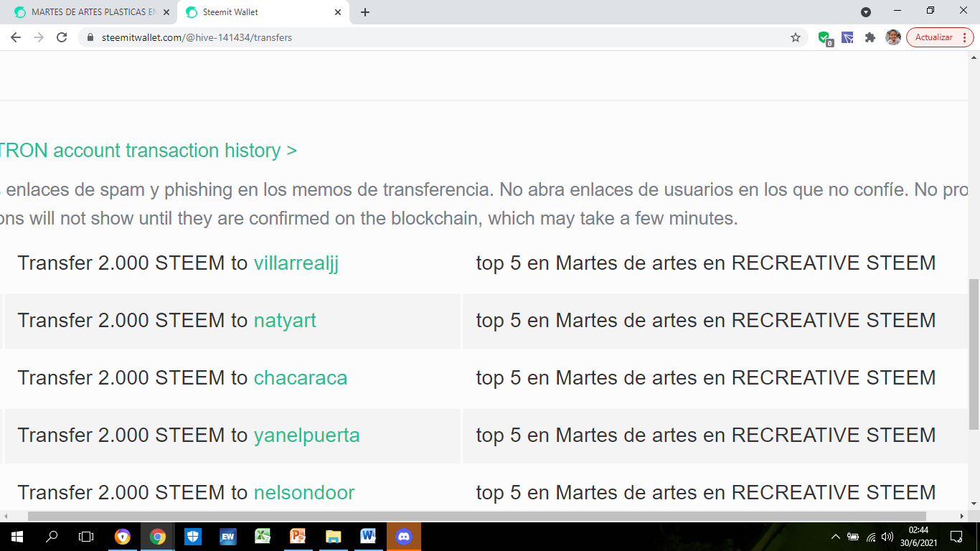Close the Steemit Wallet tab
Viewport: 980px width, 551px height.
(338, 12)
